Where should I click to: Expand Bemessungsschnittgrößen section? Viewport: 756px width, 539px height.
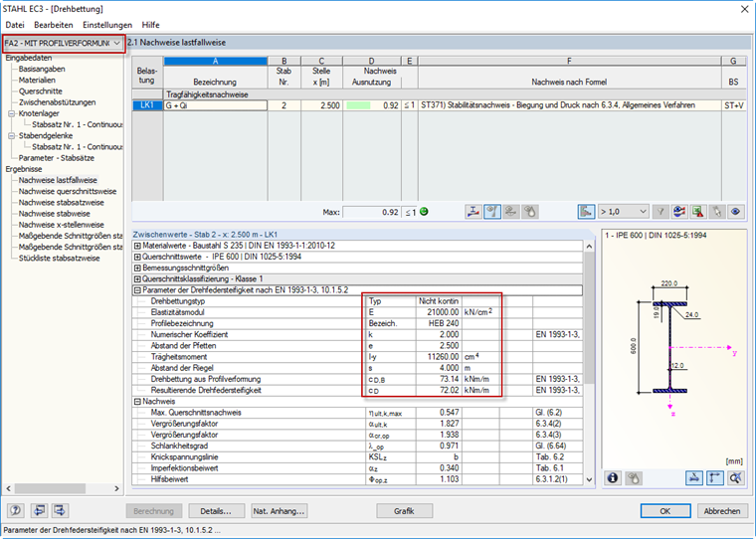137,269
